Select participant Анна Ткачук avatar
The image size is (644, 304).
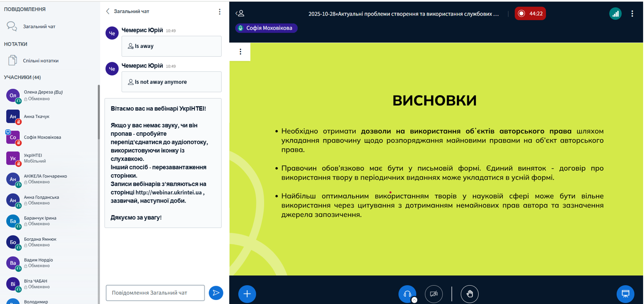click(x=13, y=116)
